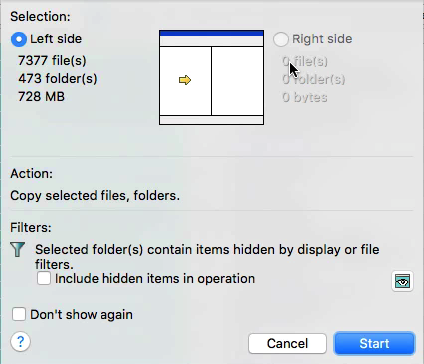This screenshot has height=364, width=424.
Task: Click the 7377 file(s) count text
Action: click(52, 61)
